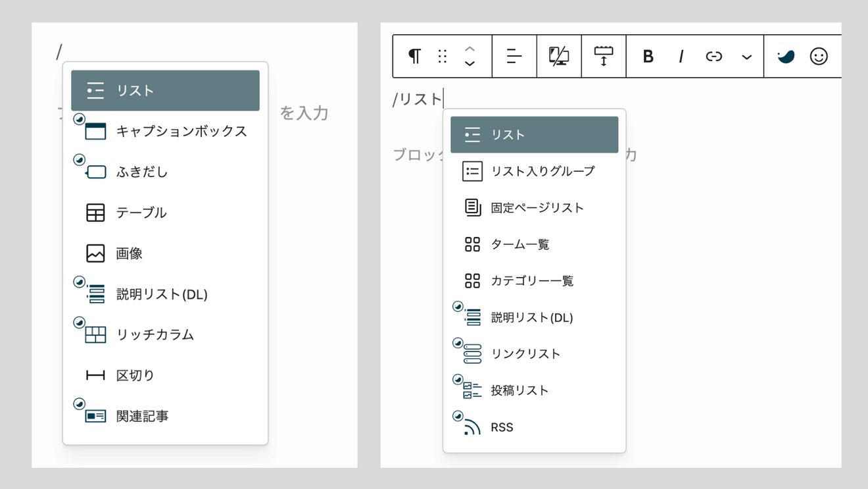Viewport: 868px width, 489px height.
Task: Click the speech balloon icon beside ふきだし
Action: click(95, 172)
